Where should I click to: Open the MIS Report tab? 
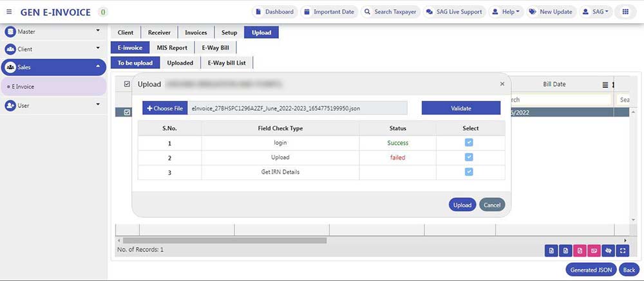[172, 48]
